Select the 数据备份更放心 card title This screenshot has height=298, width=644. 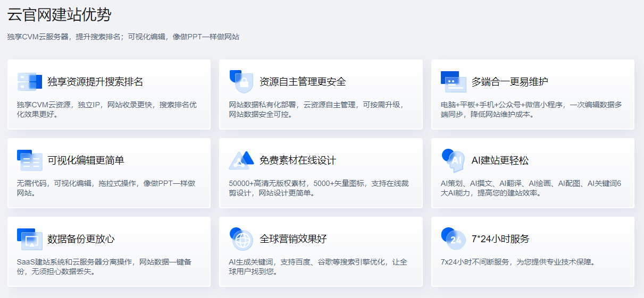(x=81, y=239)
